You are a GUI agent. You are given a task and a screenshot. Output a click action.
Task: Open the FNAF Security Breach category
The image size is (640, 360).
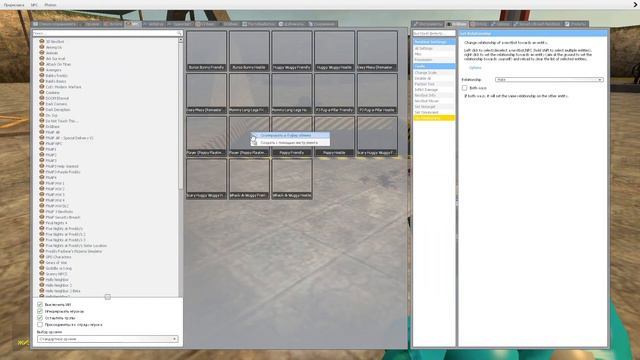click(x=62, y=217)
